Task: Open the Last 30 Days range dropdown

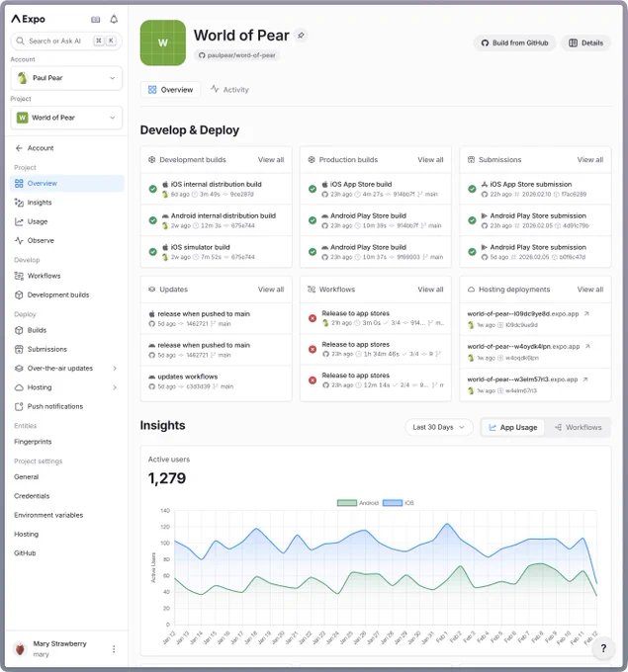Action: coord(439,427)
